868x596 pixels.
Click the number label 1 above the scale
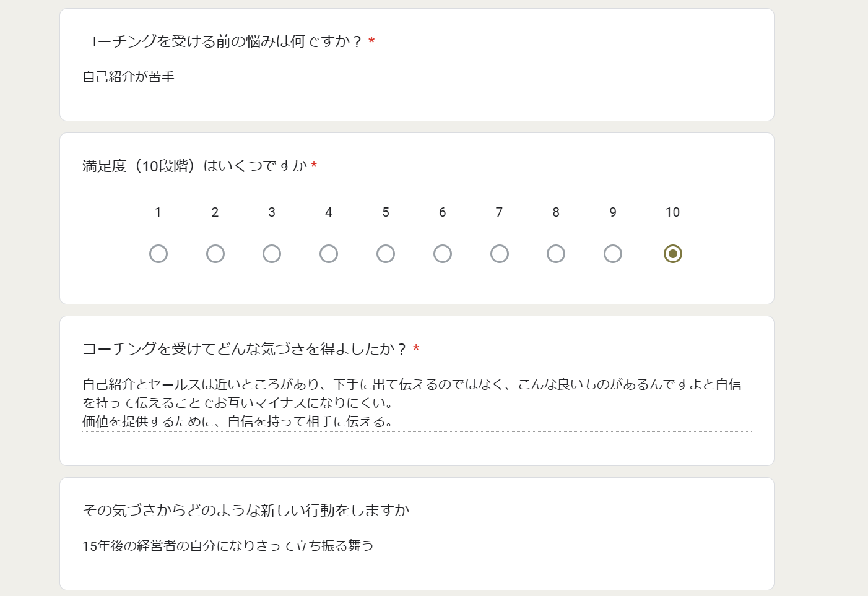[x=158, y=212]
